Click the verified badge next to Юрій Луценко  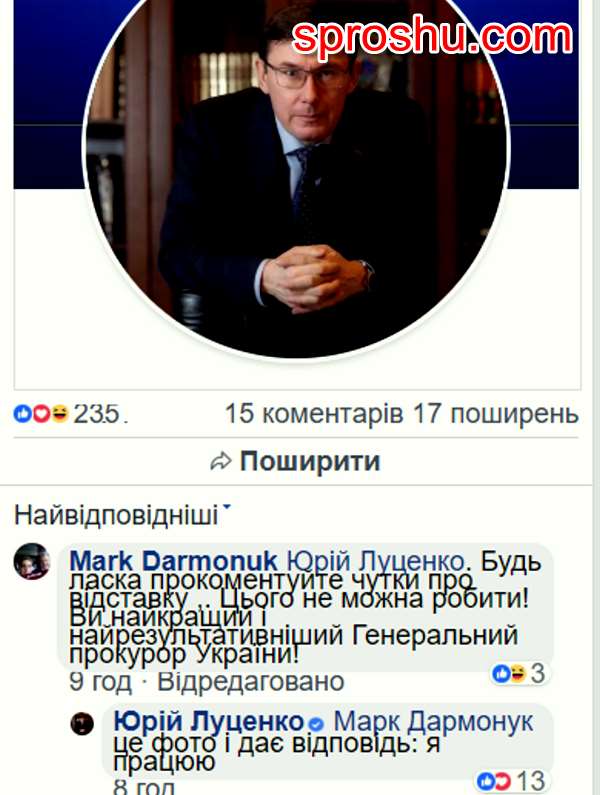click(x=316, y=724)
